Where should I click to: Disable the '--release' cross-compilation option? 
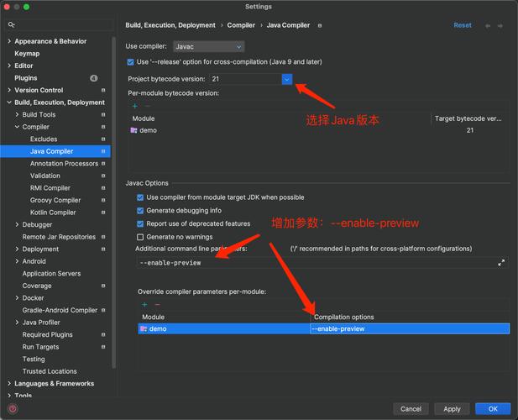(130, 62)
